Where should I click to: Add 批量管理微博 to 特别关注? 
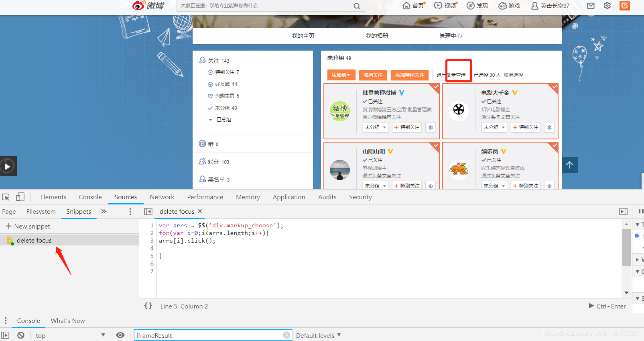(407, 127)
